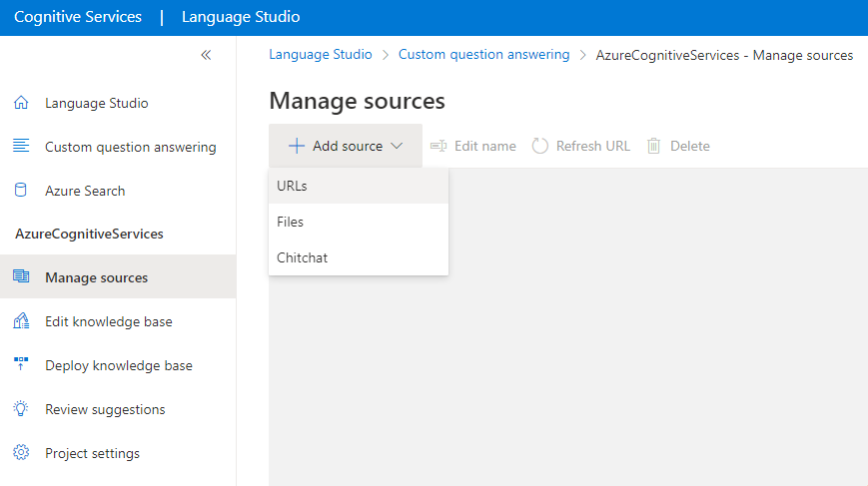Open Custom question answering sidebar item
Viewport: 868px width, 486px height.
point(118,147)
